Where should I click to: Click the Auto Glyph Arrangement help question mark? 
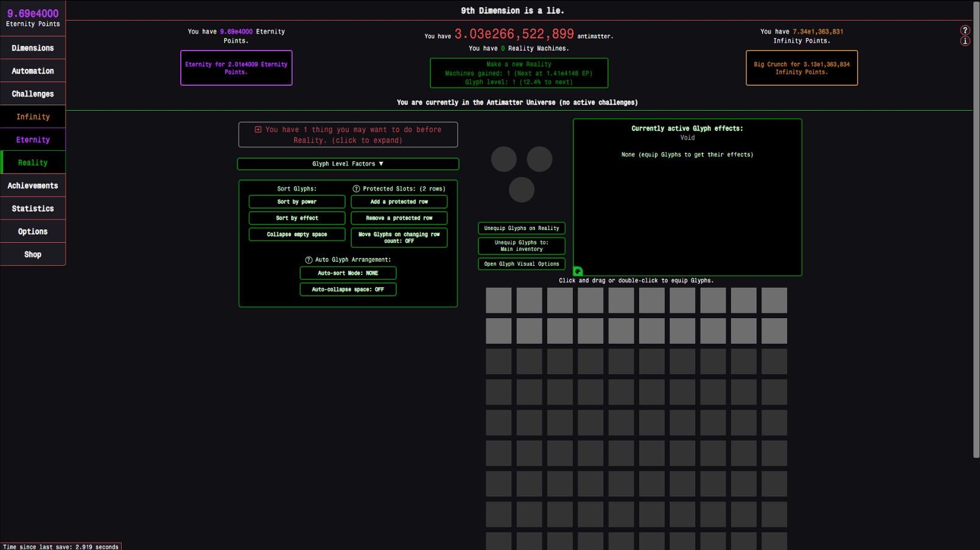(309, 259)
